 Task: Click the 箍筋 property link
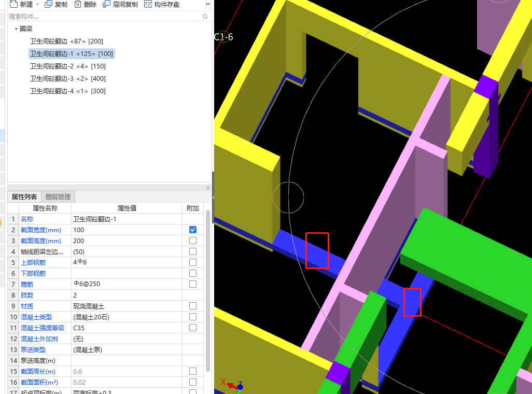pyautogui.click(x=27, y=285)
